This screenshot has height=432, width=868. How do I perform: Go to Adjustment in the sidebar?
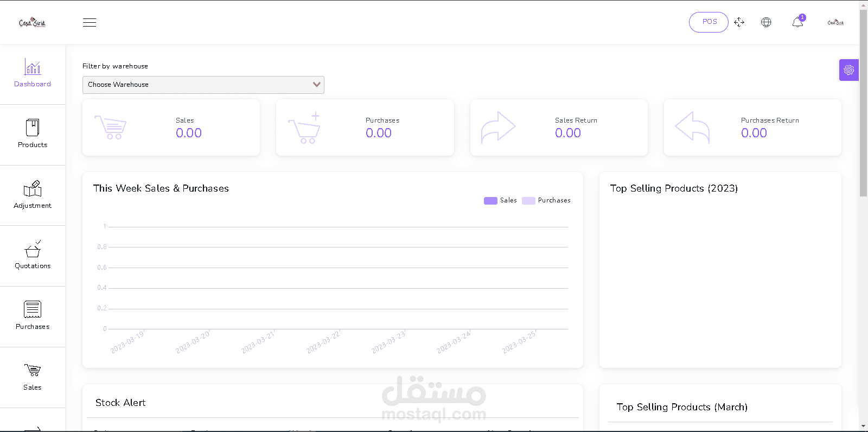coord(33,194)
